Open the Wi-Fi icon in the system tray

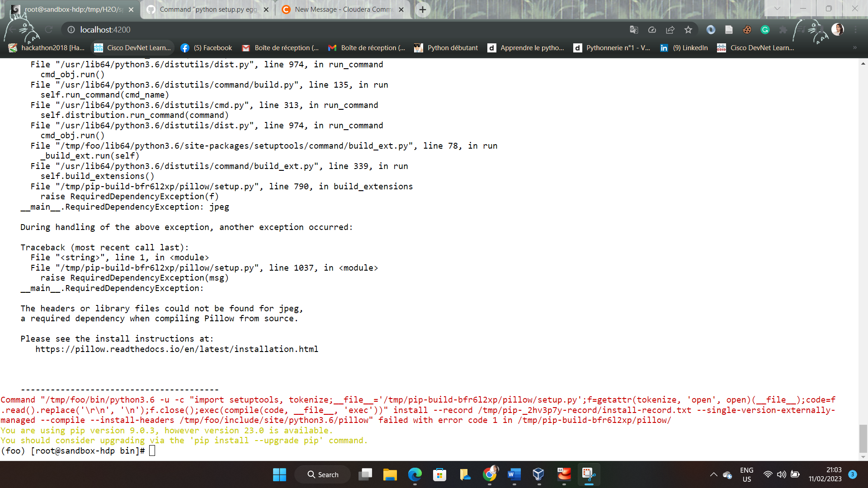pos(768,474)
